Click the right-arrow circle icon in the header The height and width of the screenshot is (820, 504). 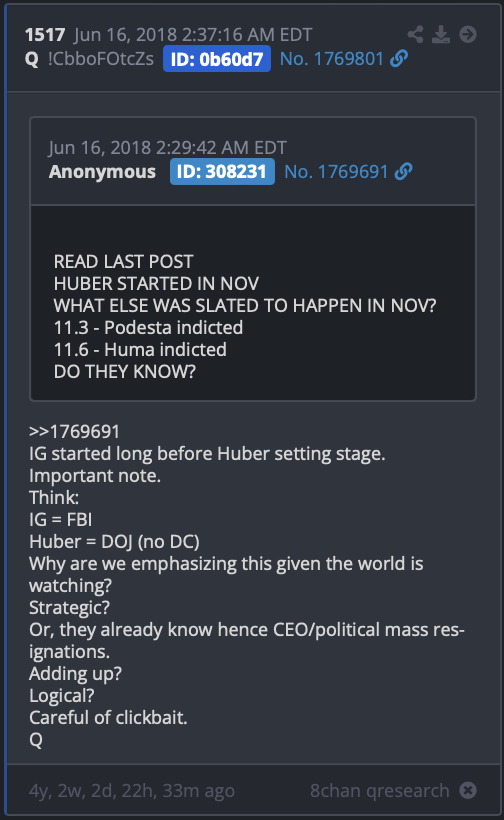point(468,35)
